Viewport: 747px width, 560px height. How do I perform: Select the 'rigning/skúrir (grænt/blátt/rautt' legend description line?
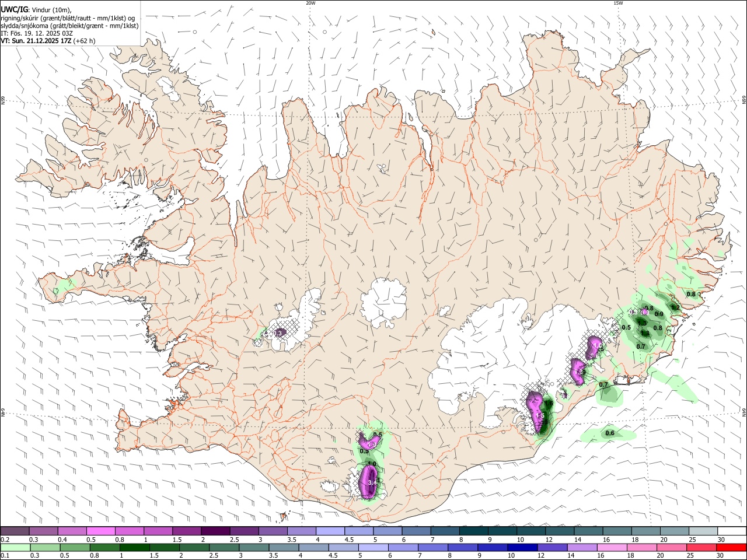[x=68, y=17]
